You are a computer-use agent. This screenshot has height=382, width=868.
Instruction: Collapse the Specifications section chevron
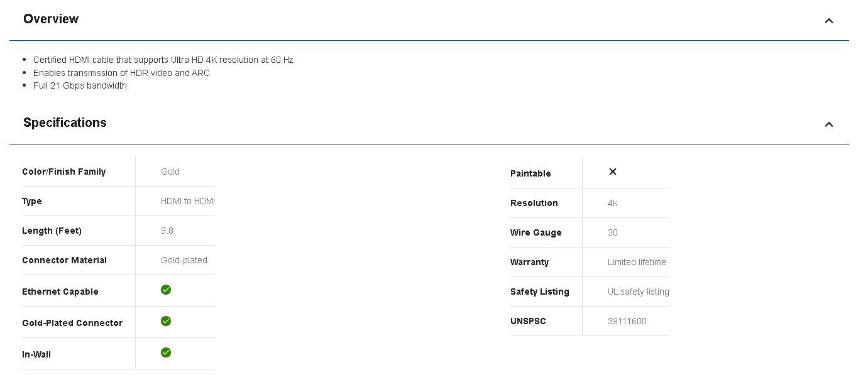pyautogui.click(x=828, y=124)
